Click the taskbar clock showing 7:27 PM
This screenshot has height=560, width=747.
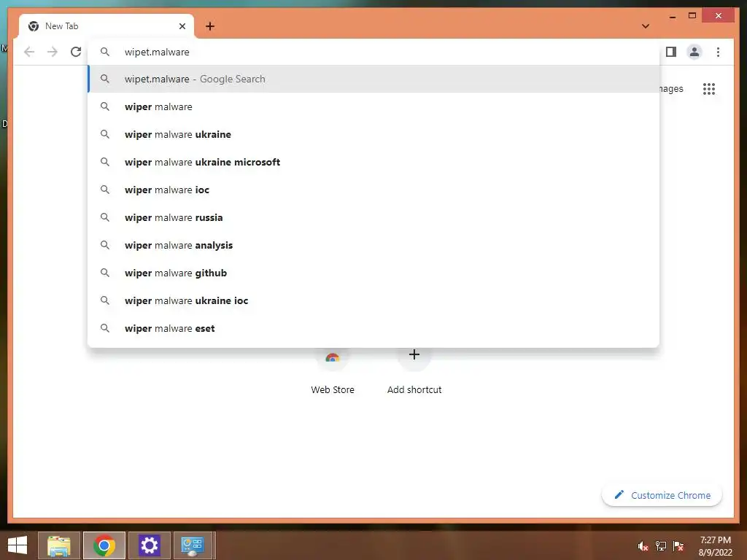(x=715, y=546)
